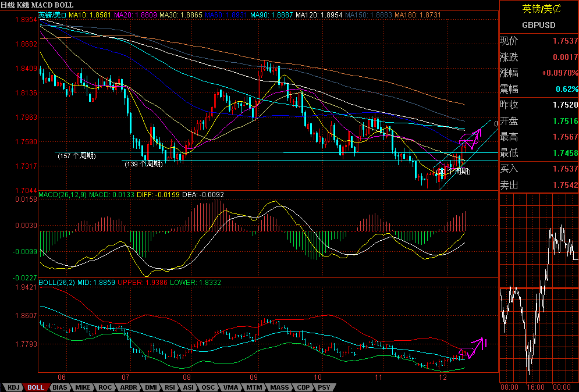Select the RSI indicator tab

[170, 387]
